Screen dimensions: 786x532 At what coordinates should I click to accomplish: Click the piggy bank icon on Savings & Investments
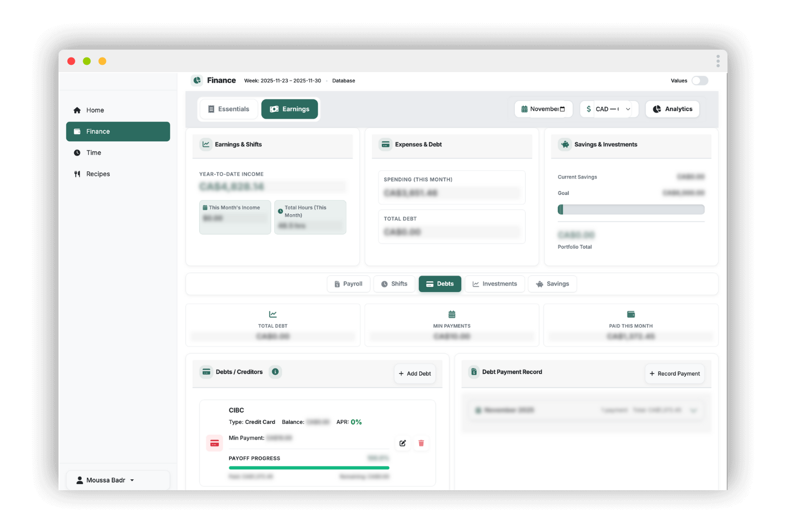565,144
